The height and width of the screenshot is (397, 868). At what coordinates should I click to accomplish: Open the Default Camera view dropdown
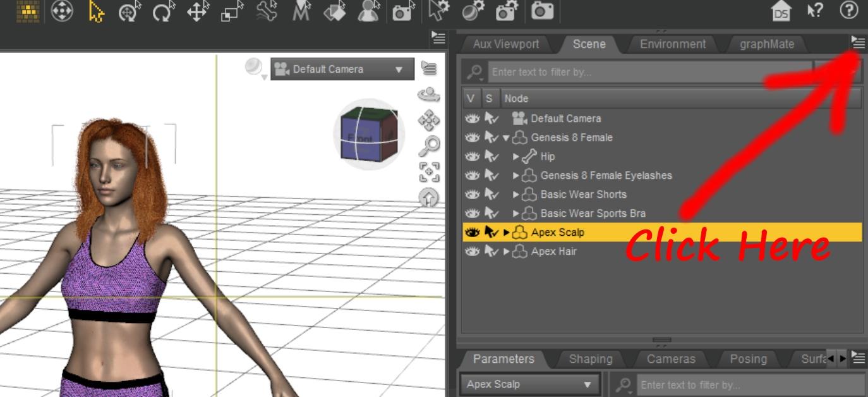point(342,69)
